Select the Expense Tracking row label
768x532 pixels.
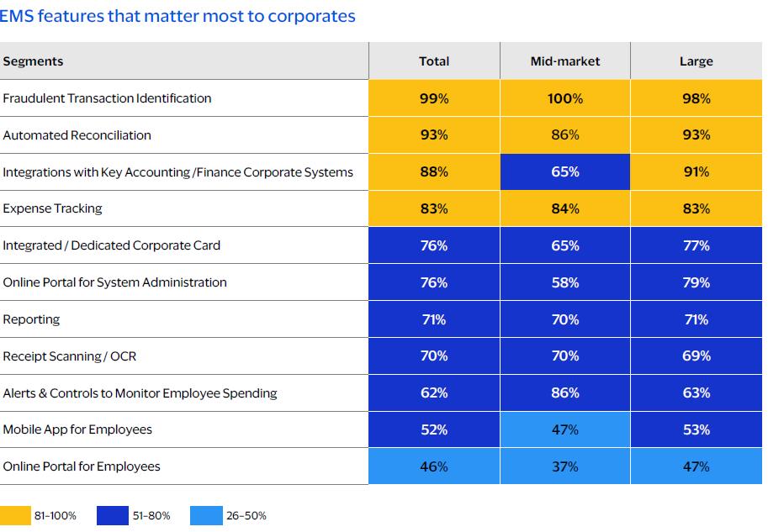(x=52, y=208)
